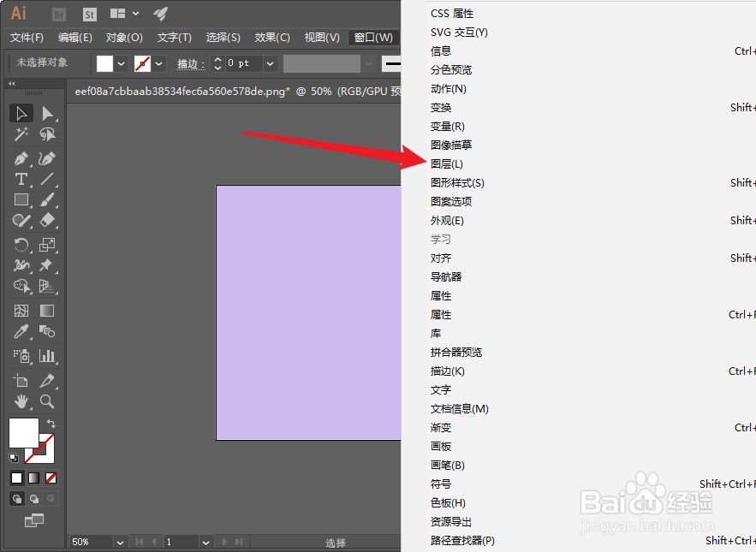Select the Gradient tool

(x=47, y=311)
